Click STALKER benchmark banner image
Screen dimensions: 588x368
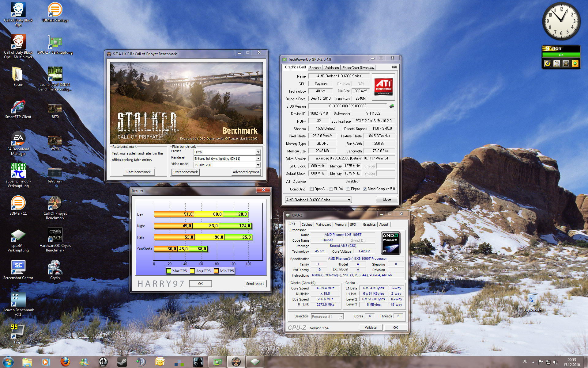pyautogui.click(x=186, y=103)
